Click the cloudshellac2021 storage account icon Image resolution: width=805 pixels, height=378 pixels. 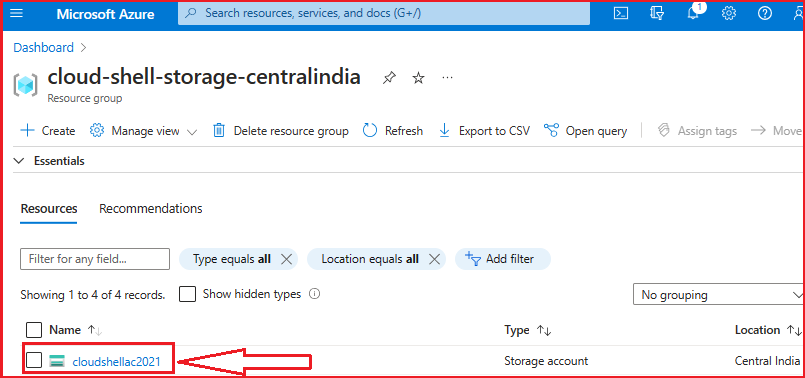tap(57, 362)
